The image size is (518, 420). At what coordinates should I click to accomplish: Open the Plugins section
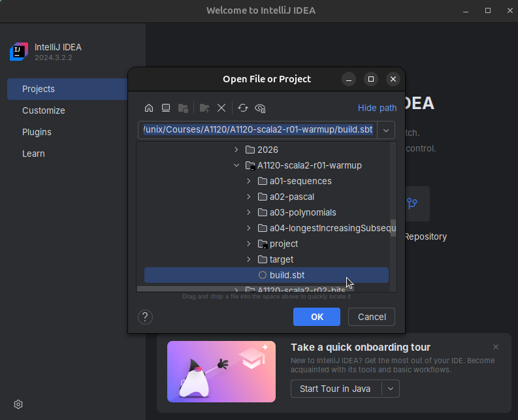37,132
